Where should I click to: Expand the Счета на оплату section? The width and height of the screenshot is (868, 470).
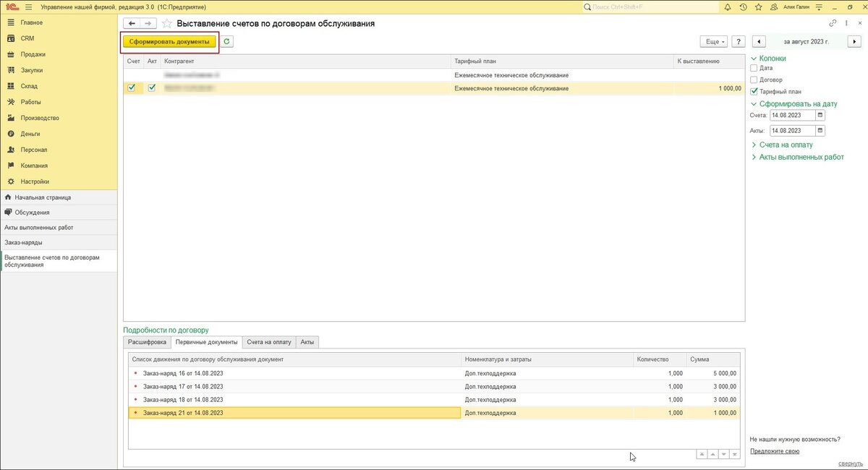786,145
